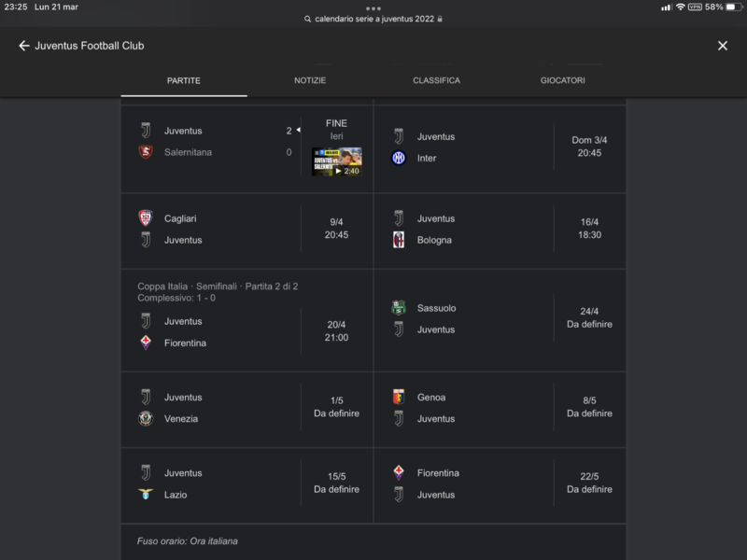This screenshot has height=560, width=747.
Task: Switch to the Notizie tab
Action: 310,80
